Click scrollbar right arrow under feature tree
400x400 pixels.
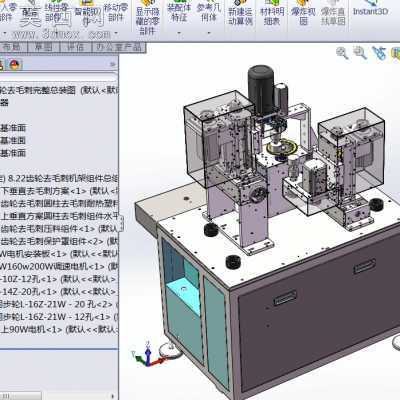114,396
